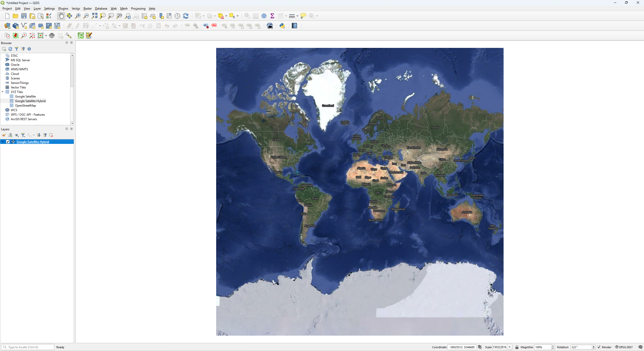
Task: Open the green QuickMapServices search icon
Action: pyautogui.click(x=81, y=36)
